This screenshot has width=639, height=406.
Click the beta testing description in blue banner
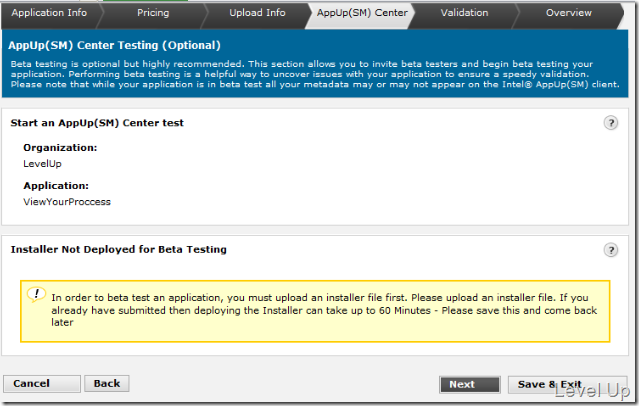pos(315,74)
